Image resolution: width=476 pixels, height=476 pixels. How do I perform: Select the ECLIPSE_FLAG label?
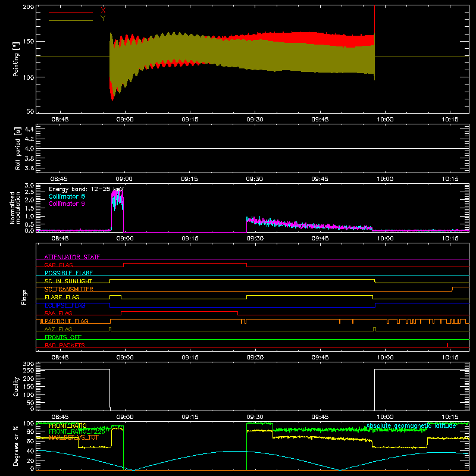click(65, 305)
